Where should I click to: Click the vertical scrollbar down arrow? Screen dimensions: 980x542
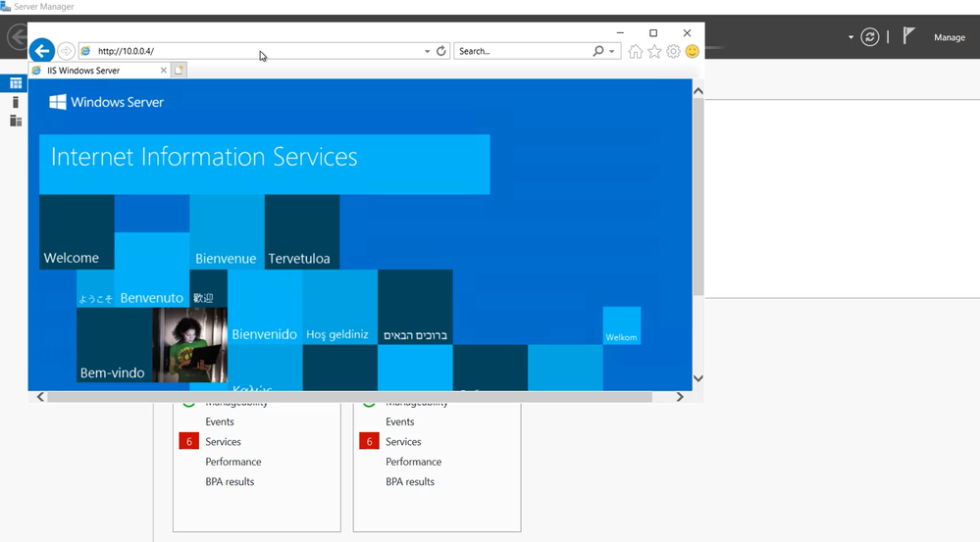point(698,378)
